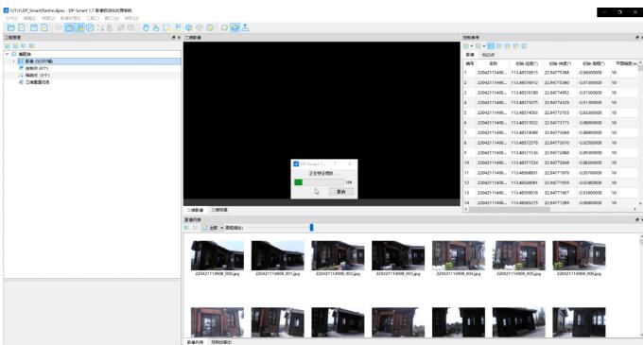Click the thumbnail size slider handle

pyautogui.click(x=311, y=227)
